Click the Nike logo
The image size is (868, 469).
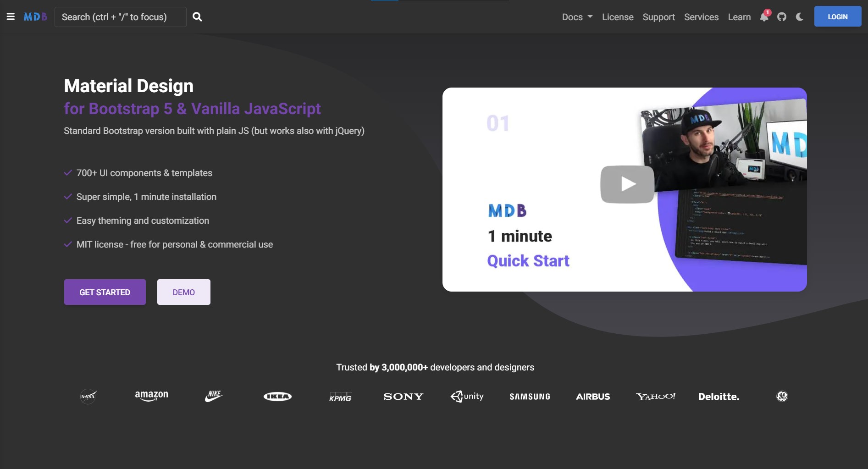tap(214, 396)
